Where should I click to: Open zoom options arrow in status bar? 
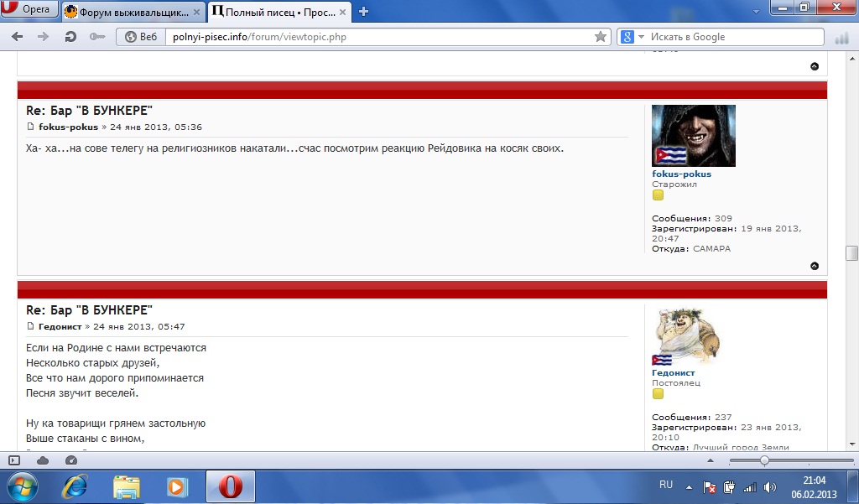[711, 460]
